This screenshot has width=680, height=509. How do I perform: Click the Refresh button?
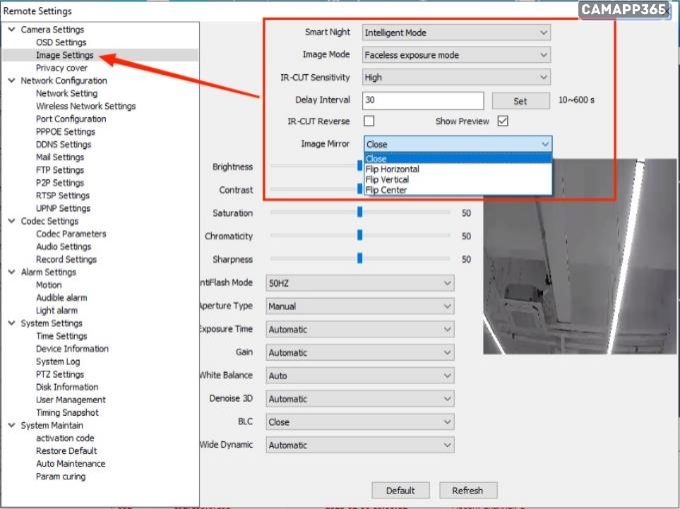point(467,491)
